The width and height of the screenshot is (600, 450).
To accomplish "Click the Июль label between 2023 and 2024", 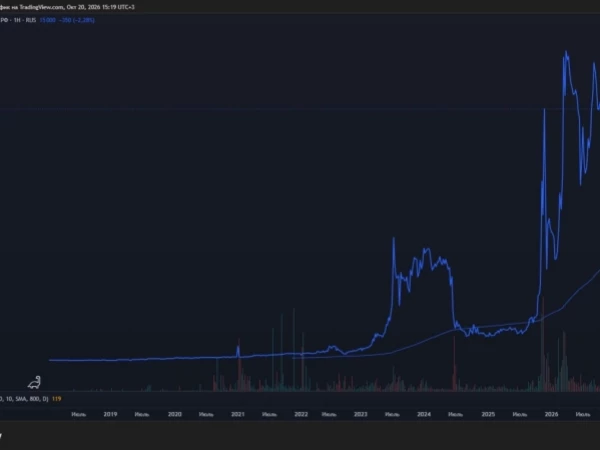I will click(392, 414).
